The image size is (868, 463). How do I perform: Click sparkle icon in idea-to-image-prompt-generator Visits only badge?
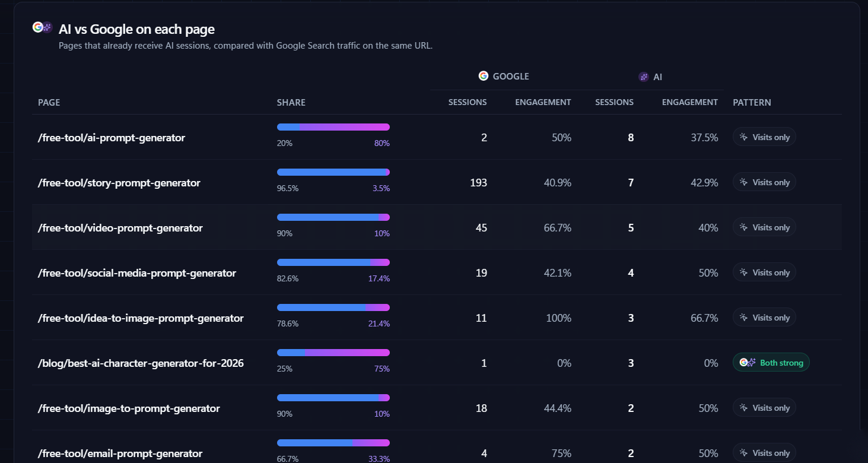[743, 318]
